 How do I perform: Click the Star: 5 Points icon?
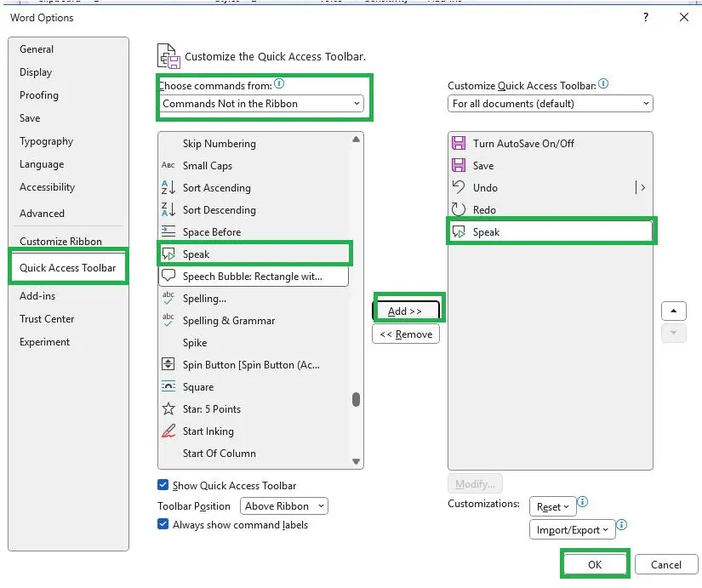coord(168,408)
